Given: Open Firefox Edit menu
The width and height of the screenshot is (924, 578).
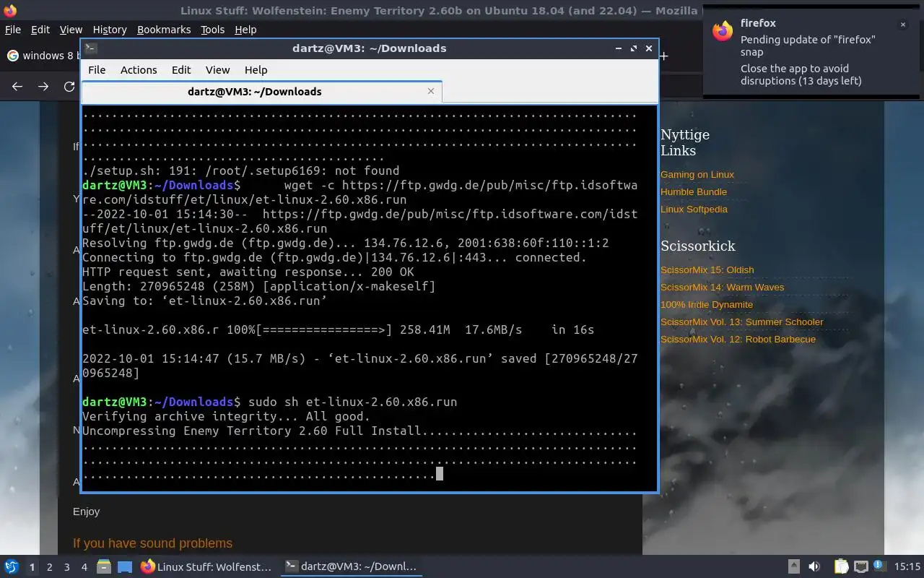Looking at the screenshot, I should pos(40,30).
